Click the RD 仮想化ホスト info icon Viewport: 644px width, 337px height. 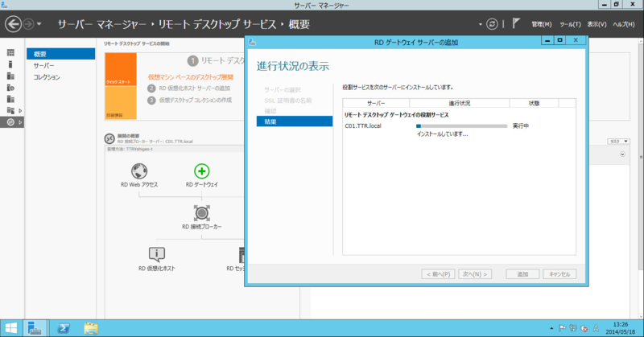tap(157, 254)
